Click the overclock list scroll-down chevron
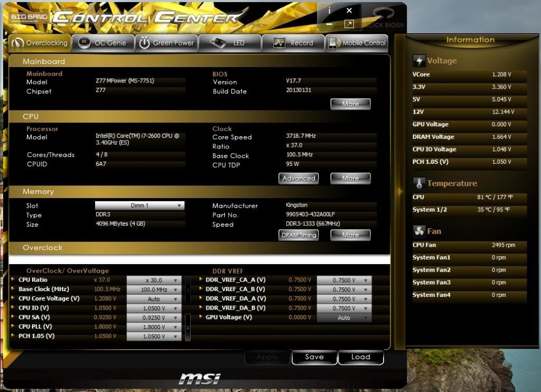The width and height of the screenshot is (541, 392). (x=188, y=327)
